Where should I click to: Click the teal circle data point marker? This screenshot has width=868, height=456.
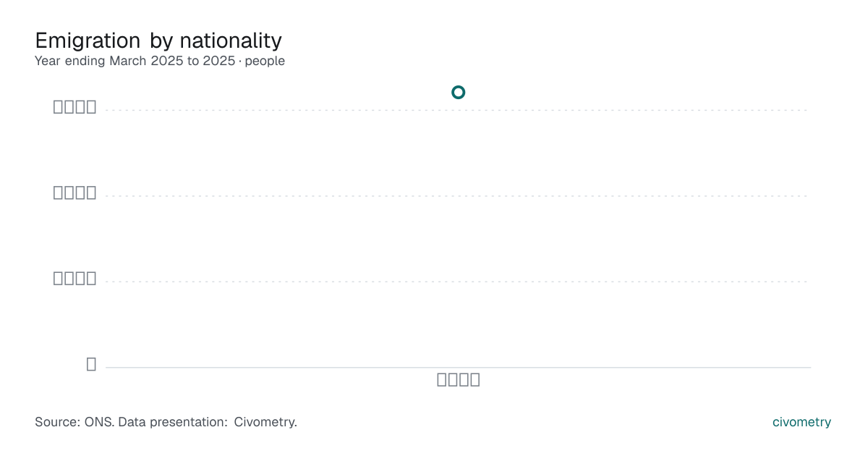tap(458, 92)
